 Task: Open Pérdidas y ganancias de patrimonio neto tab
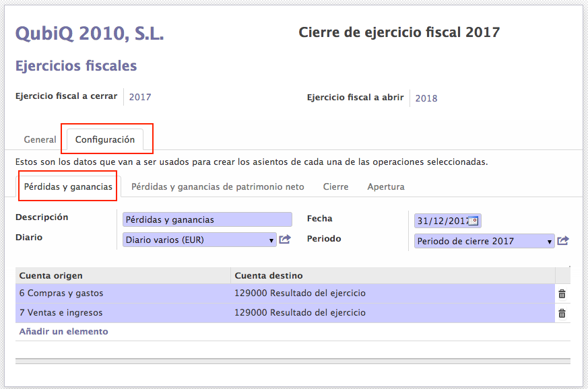click(218, 186)
